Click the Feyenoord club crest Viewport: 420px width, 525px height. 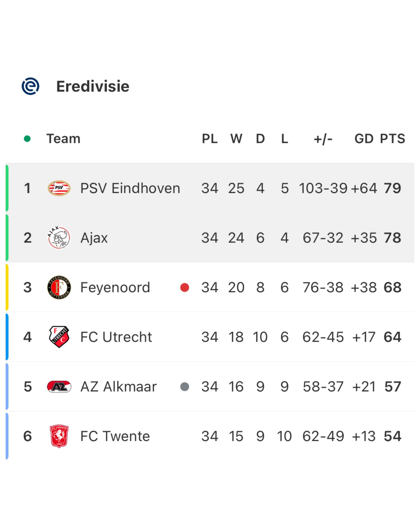coord(59,287)
